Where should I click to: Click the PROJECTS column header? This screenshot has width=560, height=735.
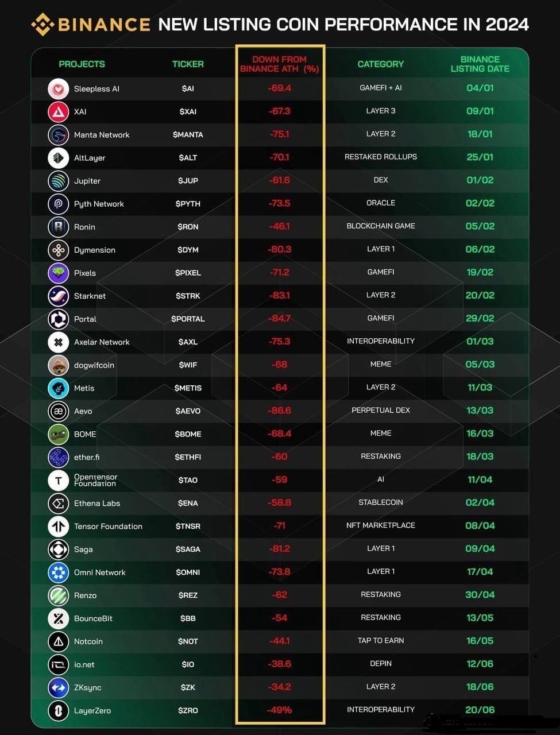coord(82,64)
